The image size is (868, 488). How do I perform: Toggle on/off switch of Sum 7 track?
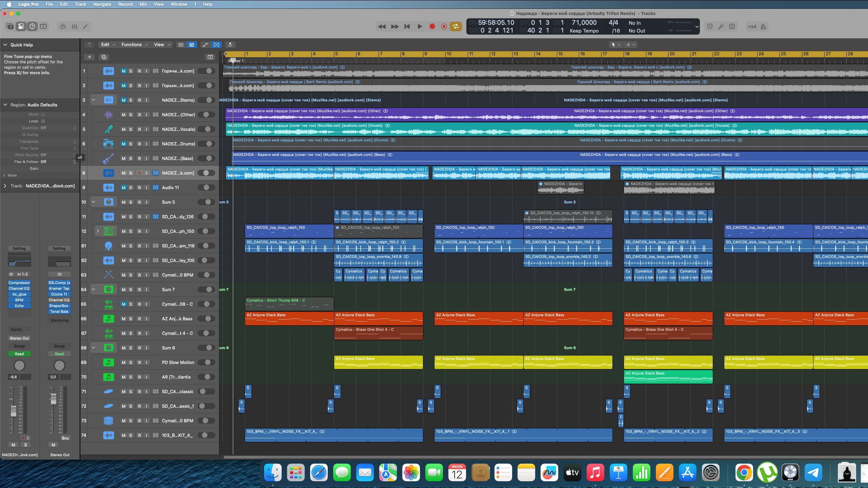206,289
